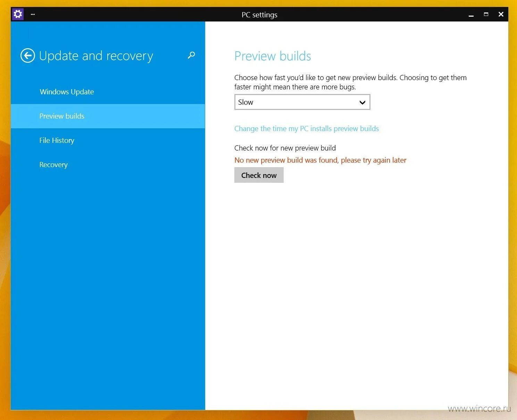This screenshot has height=420, width=517.
Task: Click the 'No new preview build was found' message
Action: point(320,160)
